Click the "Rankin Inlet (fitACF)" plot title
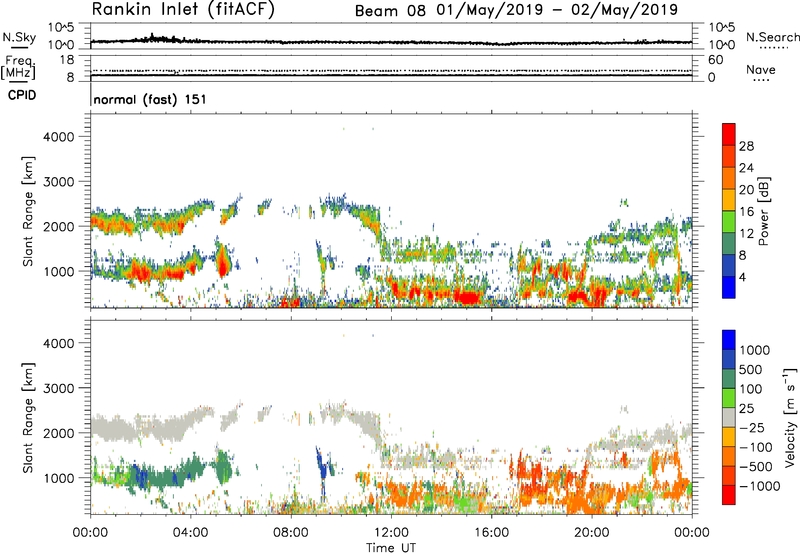The width and height of the screenshot is (800, 554). (x=183, y=9)
